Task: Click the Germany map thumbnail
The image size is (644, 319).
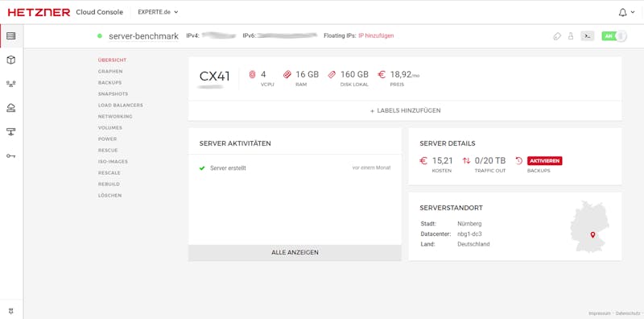Action: click(590, 227)
